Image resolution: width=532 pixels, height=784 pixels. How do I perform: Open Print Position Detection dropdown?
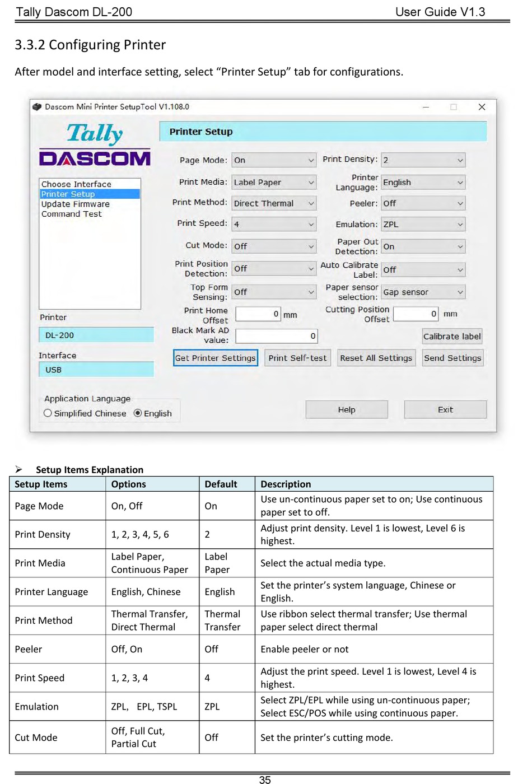pyautogui.click(x=274, y=269)
